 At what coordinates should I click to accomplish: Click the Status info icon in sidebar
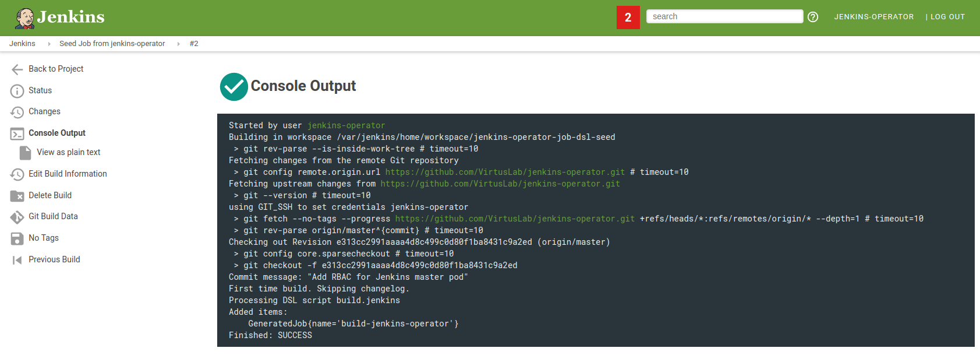[17, 91]
